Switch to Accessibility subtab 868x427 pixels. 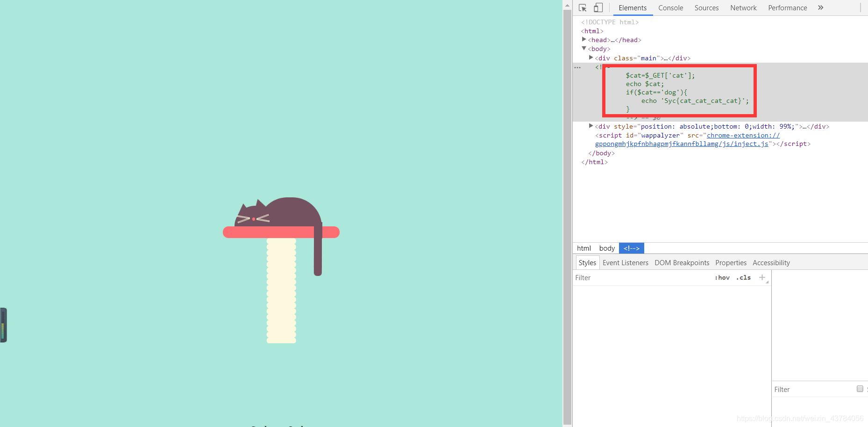pos(771,263)
